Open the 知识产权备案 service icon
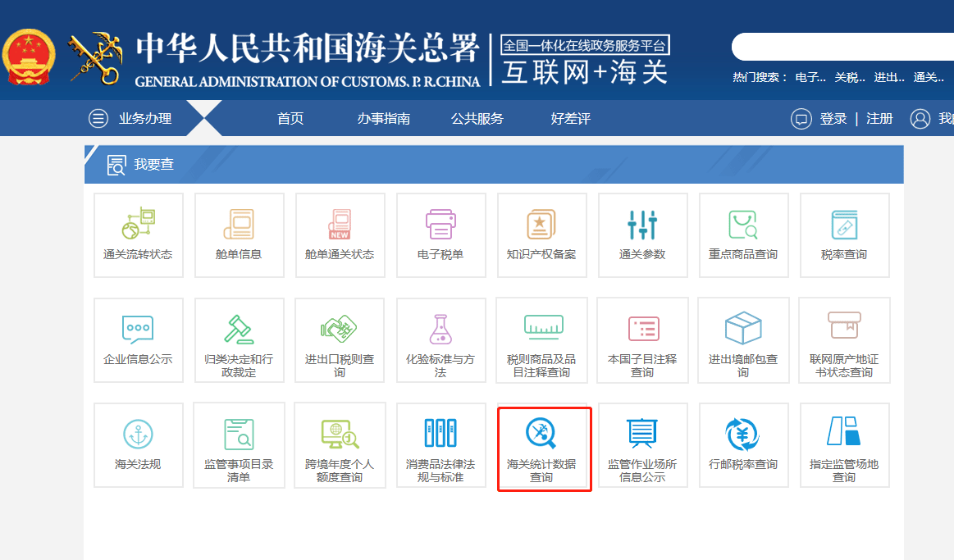 tap(541, 235)
